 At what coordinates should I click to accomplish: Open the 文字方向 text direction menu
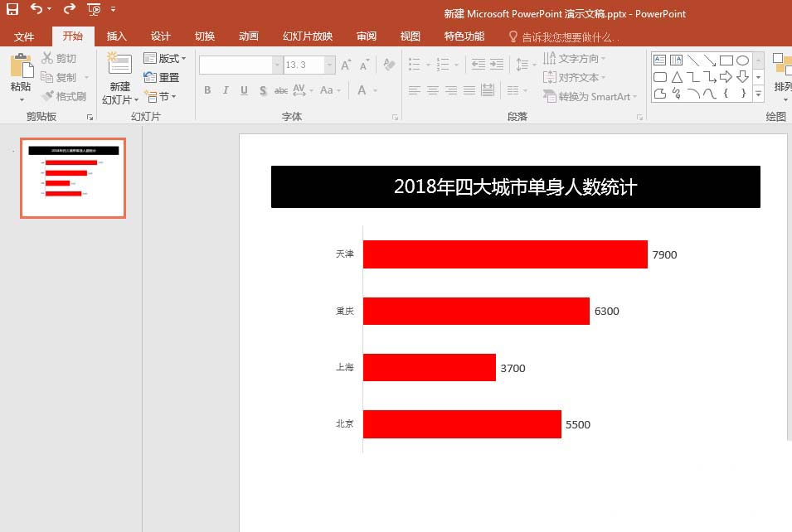pos(574,59)
